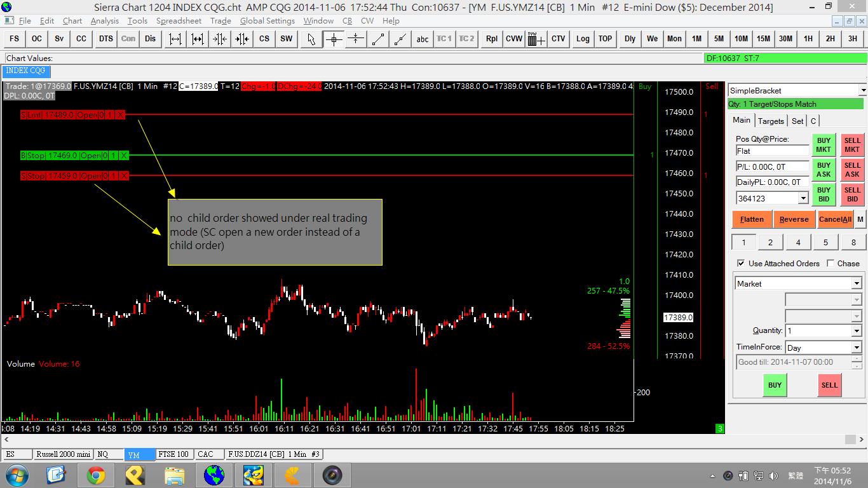
Task: Click the Flatten button
Action: point(752,219)
